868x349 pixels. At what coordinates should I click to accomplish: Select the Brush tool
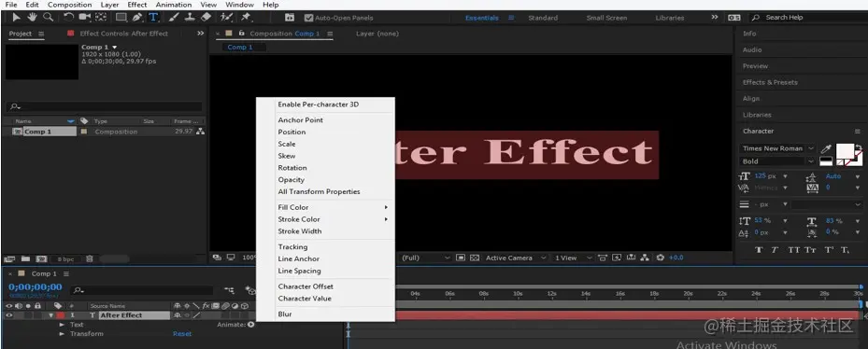coord(174,17)
